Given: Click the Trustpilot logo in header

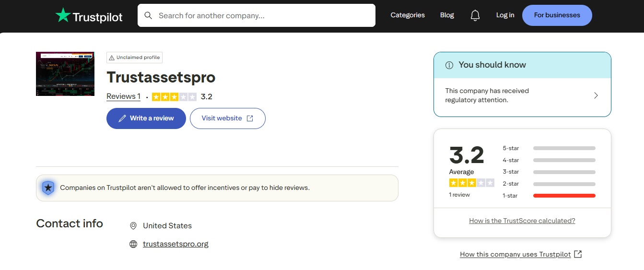Looking at the screenshot, I should click(89, 16).
